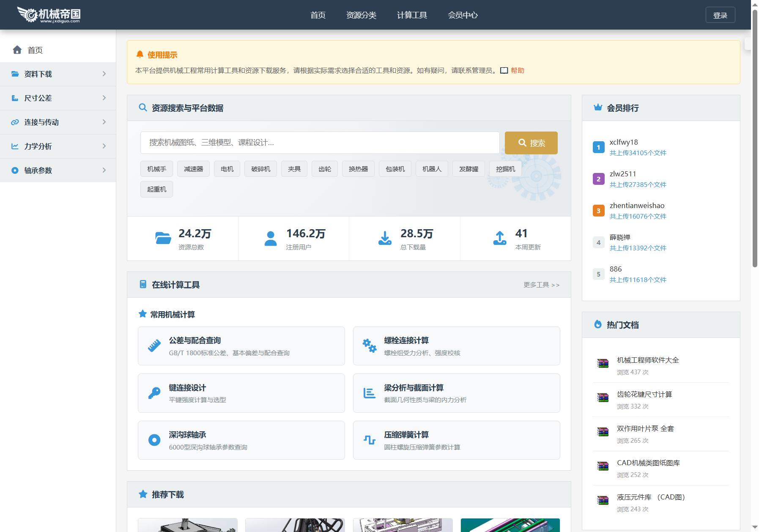Click the ruler icon in 公差与配合查询 card

point(154,346)
